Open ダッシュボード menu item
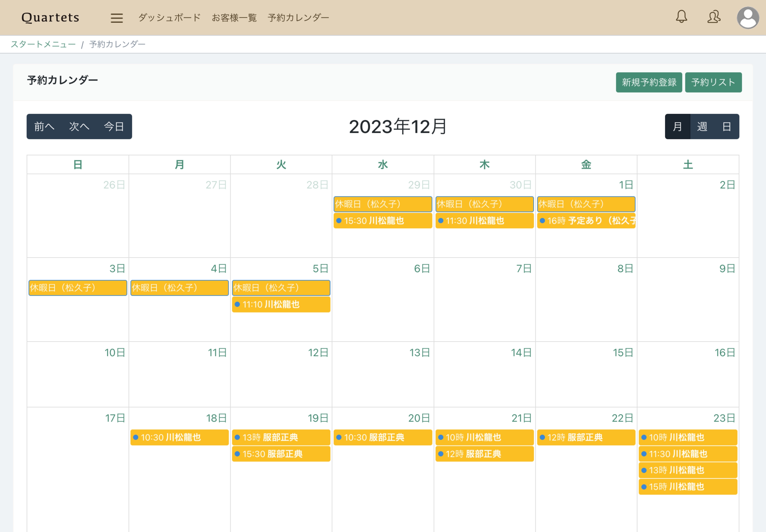766x532 pixels. coord(169,18)
